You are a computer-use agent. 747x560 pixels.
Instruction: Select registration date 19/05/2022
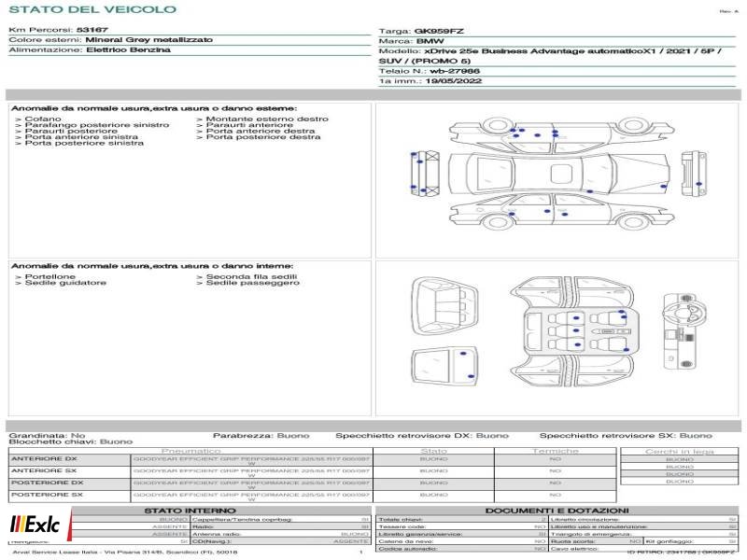[x=454, y=81]
